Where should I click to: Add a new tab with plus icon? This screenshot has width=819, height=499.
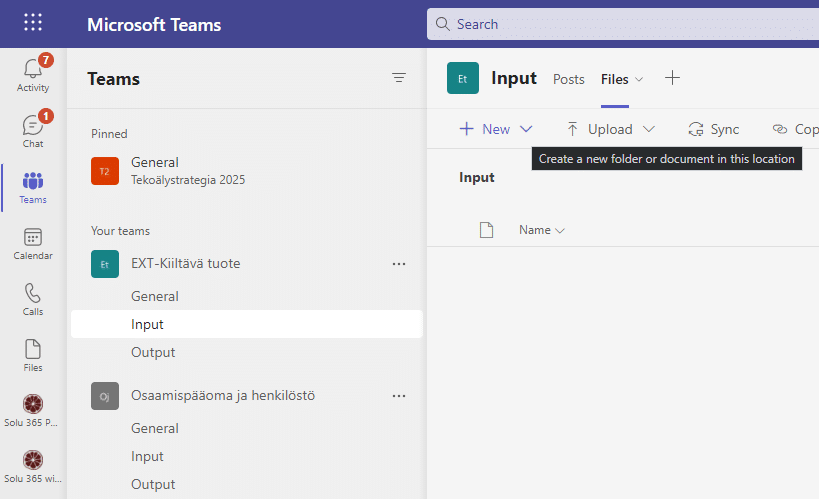click(672, 78)
